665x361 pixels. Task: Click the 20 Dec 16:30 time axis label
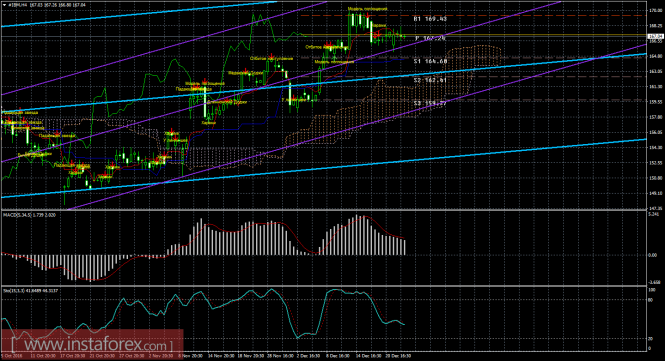pos(398,356)
